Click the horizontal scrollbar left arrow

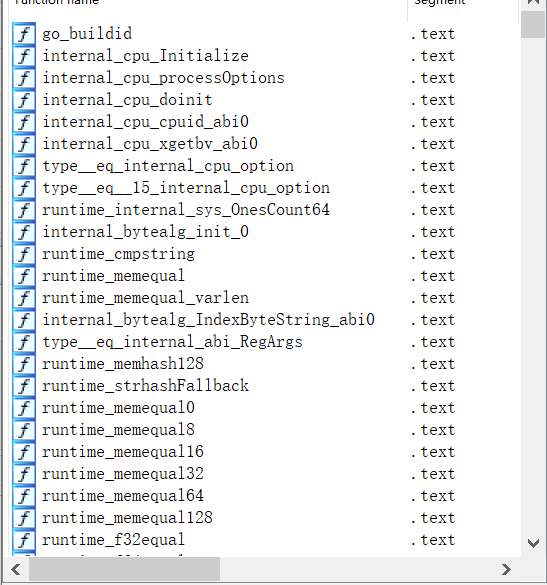coord(16,569)
